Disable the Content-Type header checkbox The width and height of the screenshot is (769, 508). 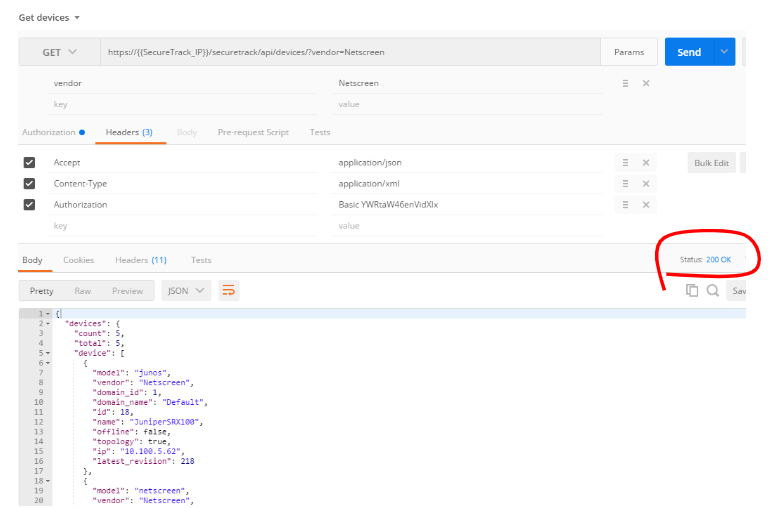(x=29, y=184)
